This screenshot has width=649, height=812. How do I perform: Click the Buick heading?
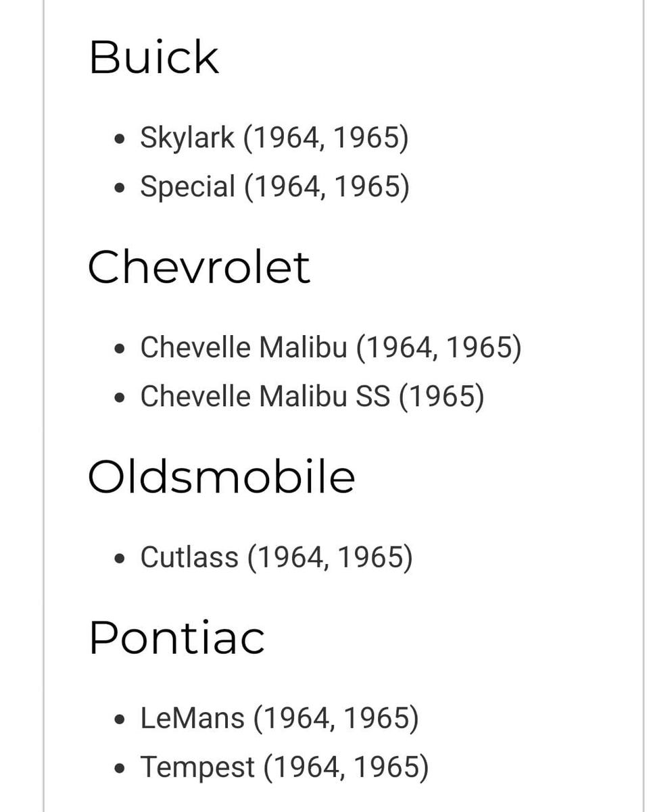point(154,57)
